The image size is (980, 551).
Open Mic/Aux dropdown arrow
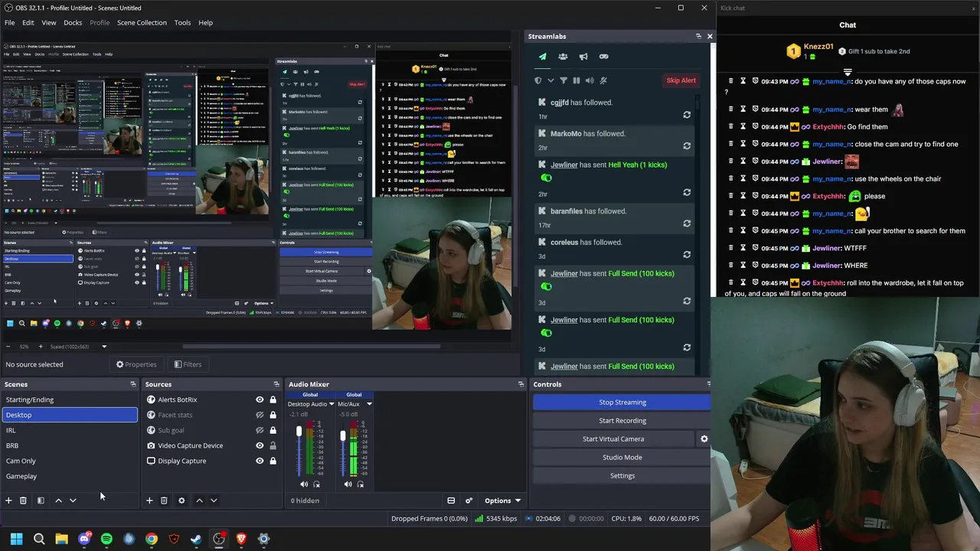[369, 404]
